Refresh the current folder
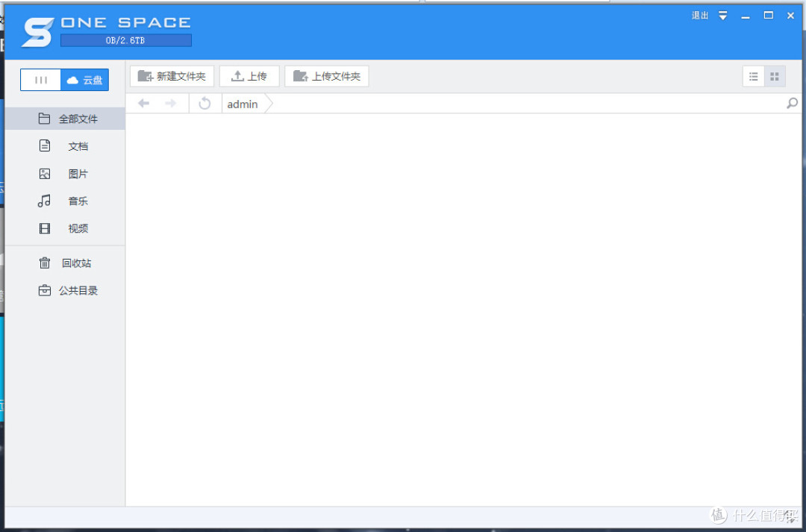 pos(204,103)
